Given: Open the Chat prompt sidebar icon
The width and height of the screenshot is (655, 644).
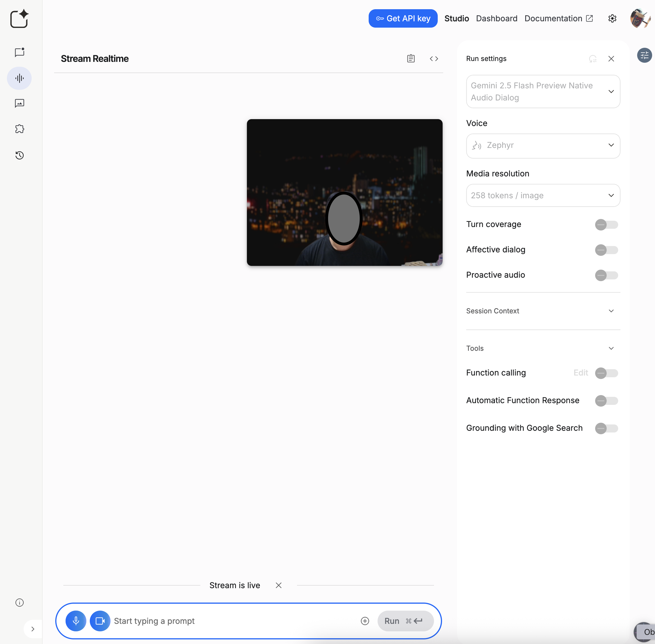Looking at the screenshot, I should coord(20,52).
